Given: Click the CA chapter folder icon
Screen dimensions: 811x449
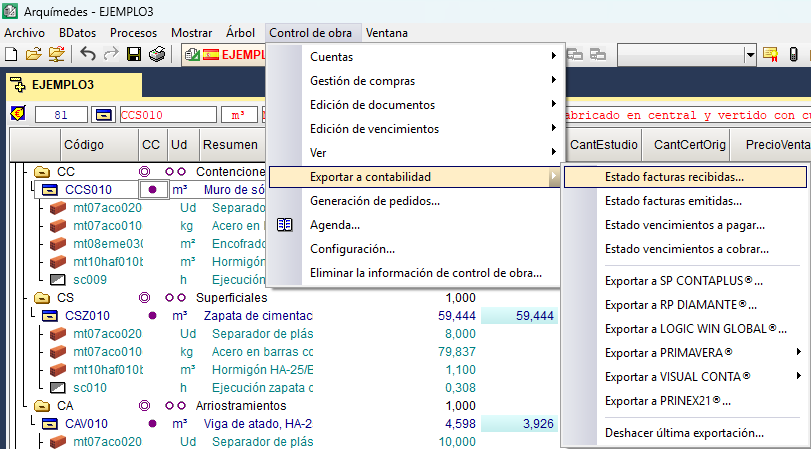Looking at the screenshot, I should [x=41, y=406].
